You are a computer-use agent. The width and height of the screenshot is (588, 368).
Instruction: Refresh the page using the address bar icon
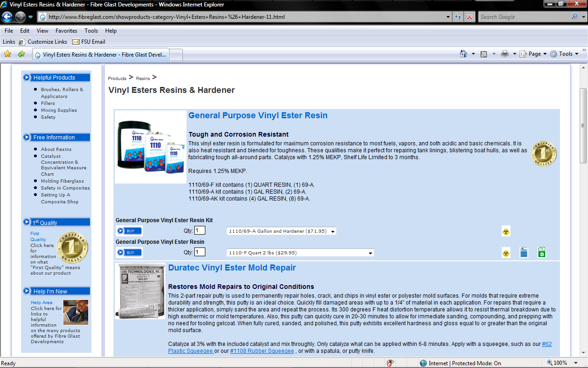458,17
